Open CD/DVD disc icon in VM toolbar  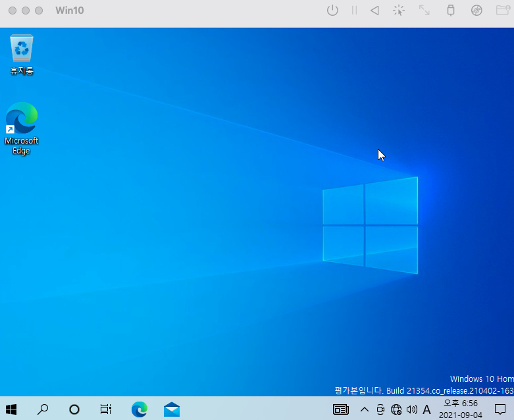tap(476, 11)
